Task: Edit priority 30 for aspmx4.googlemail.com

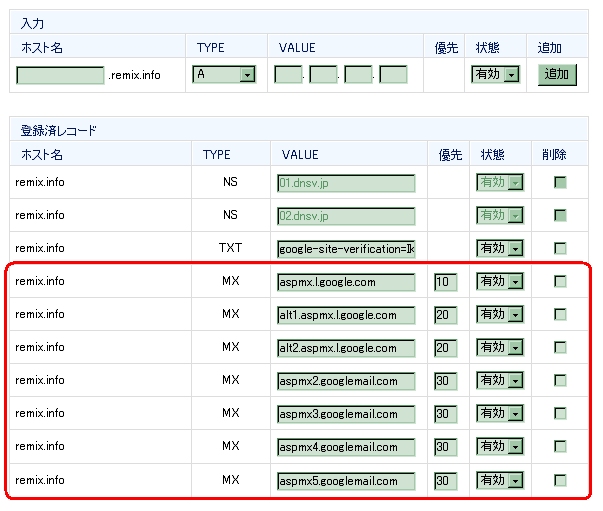Action: click(x=446, y=448)
